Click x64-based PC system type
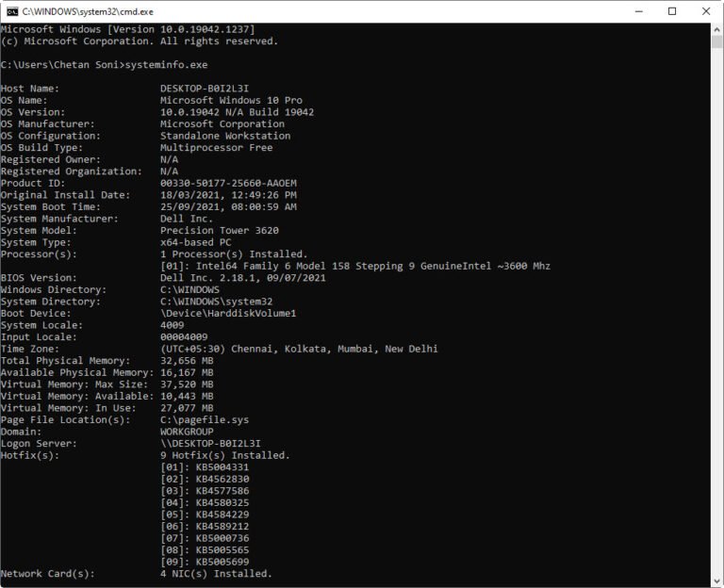 coord(196,242)
